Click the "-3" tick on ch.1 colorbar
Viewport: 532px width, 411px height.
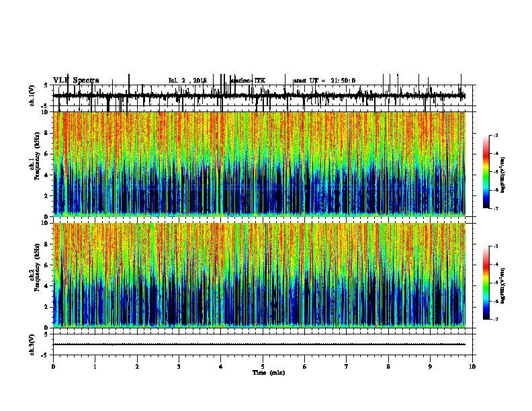coord(495,135)
